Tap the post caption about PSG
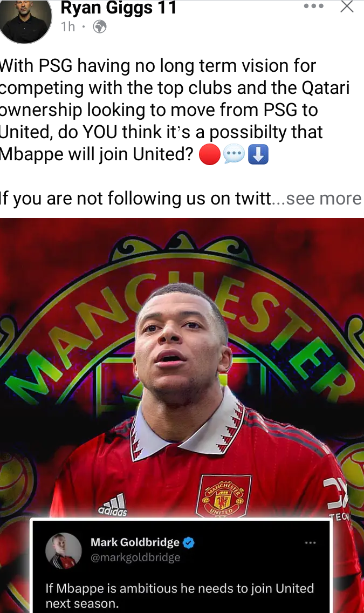The width and height of the screenshot is (364, 613). point(175,110)
